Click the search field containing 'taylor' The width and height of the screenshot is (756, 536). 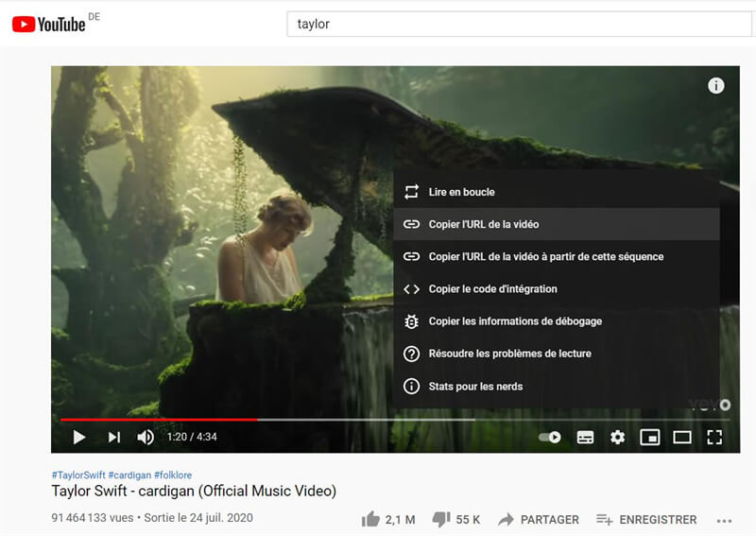click(519, 25)
